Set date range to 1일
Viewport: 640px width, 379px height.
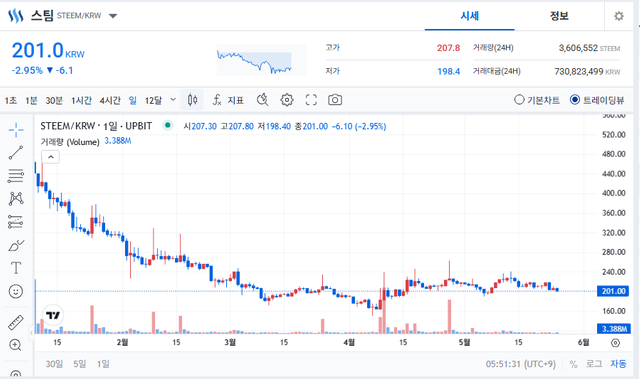tap(103, 363)
